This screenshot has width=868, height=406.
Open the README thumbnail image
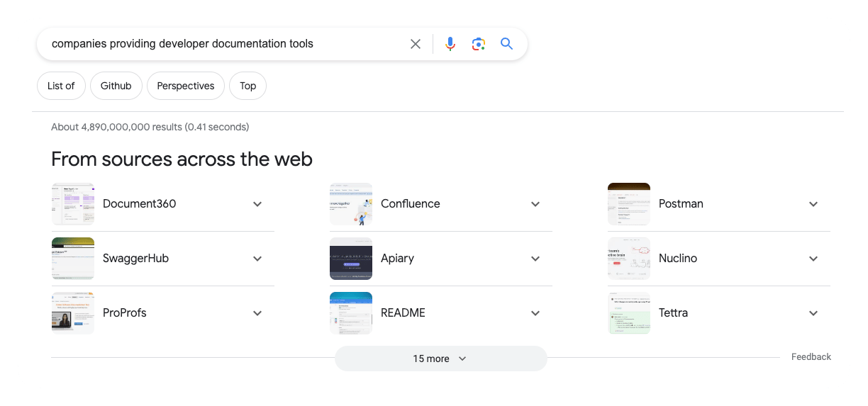click(x=351, y=313)
